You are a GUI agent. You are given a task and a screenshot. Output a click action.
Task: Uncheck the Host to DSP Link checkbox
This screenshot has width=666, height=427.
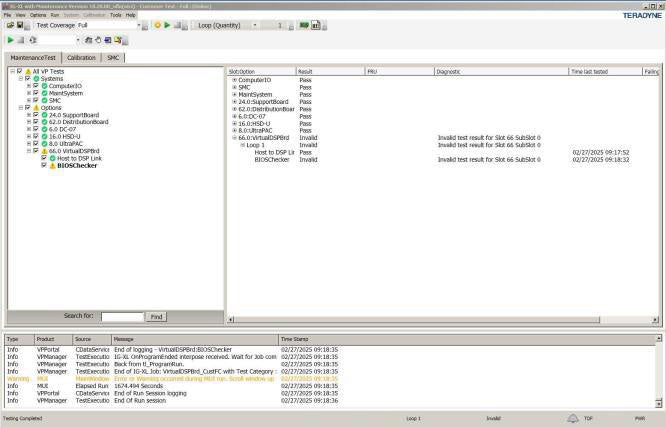click(43, 158)
